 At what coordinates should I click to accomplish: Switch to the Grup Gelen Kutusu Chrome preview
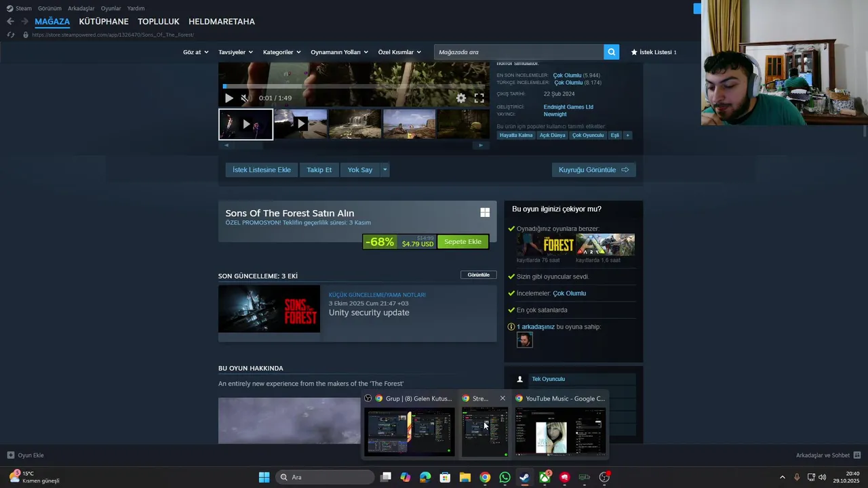[x=410, y=425]
